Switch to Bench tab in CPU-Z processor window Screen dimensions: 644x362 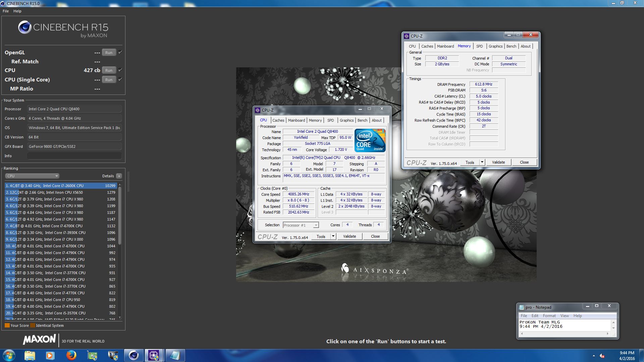point(362,120)
